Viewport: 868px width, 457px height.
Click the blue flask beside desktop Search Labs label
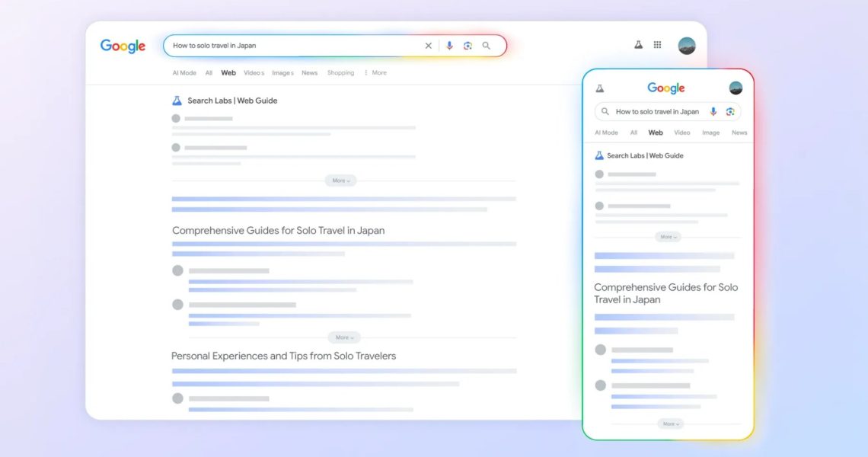tap(177, 101)
